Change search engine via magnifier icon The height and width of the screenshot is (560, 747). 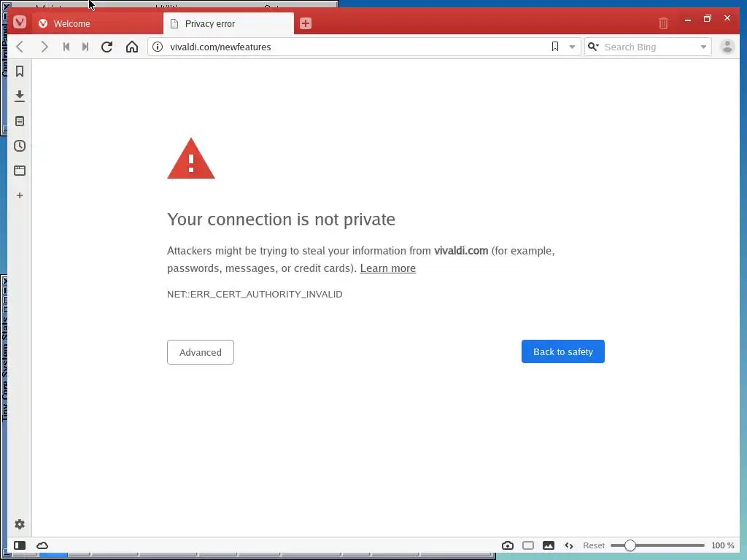(593, 47)
